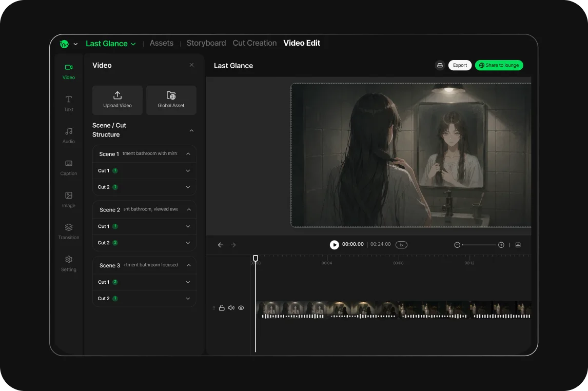588x391 pixels.
Task: Click the inbox icon beside Export
Action: [440, 65]
